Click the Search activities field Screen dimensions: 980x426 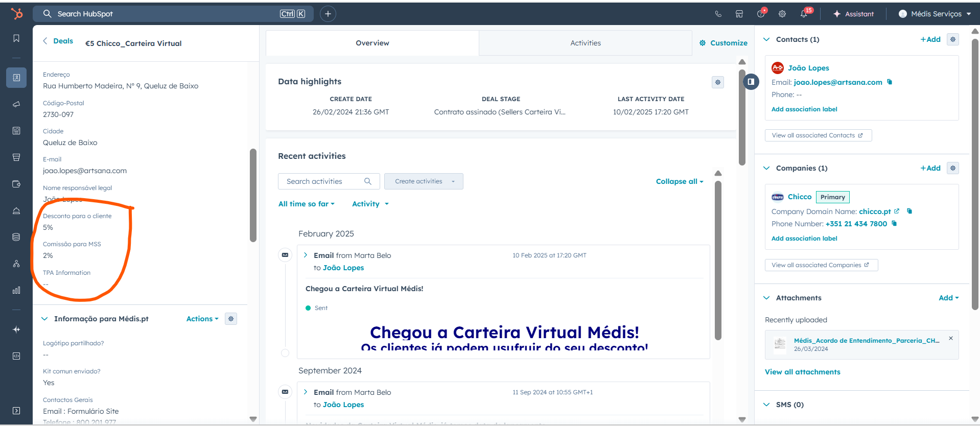pyautogui.click(x=324, y=181)
